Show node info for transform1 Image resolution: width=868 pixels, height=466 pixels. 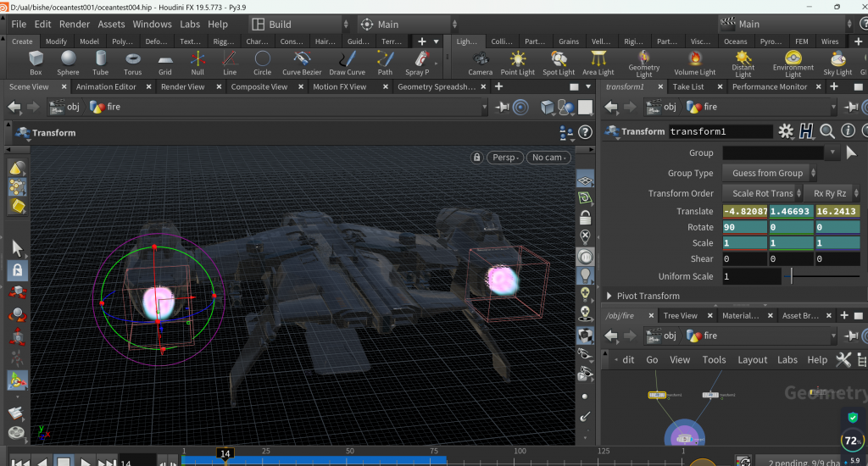point(848,130)
